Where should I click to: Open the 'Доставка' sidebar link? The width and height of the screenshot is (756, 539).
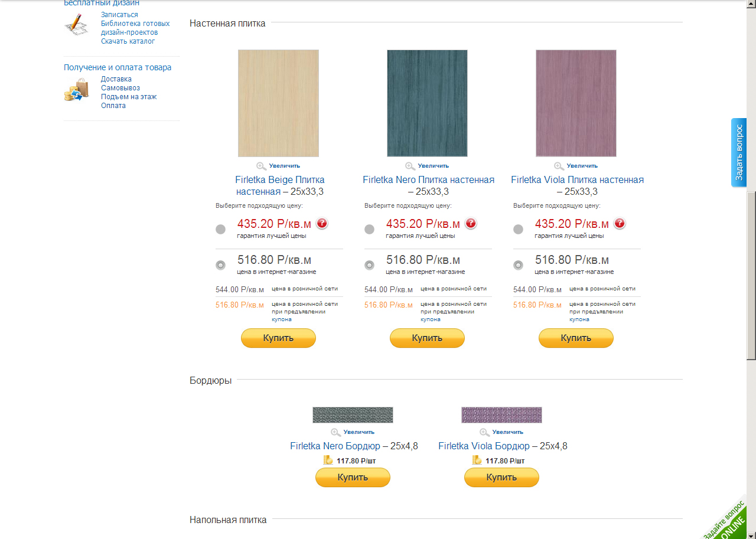(116, 79)
